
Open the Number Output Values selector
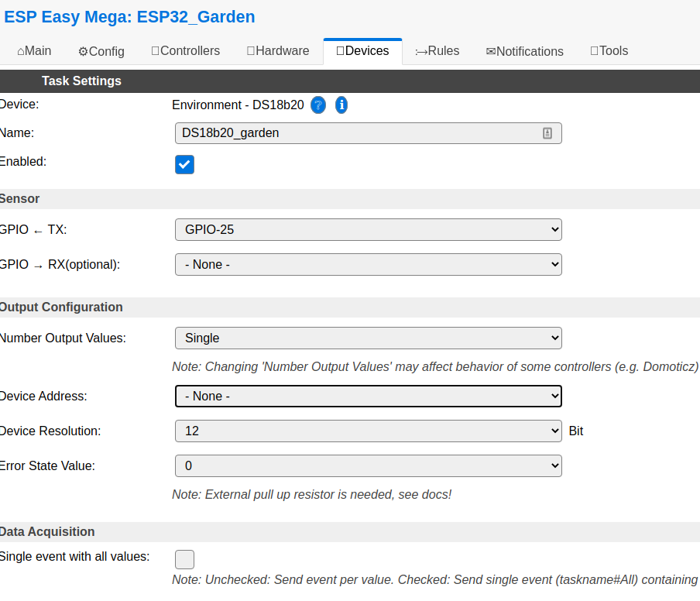[368, 338]
